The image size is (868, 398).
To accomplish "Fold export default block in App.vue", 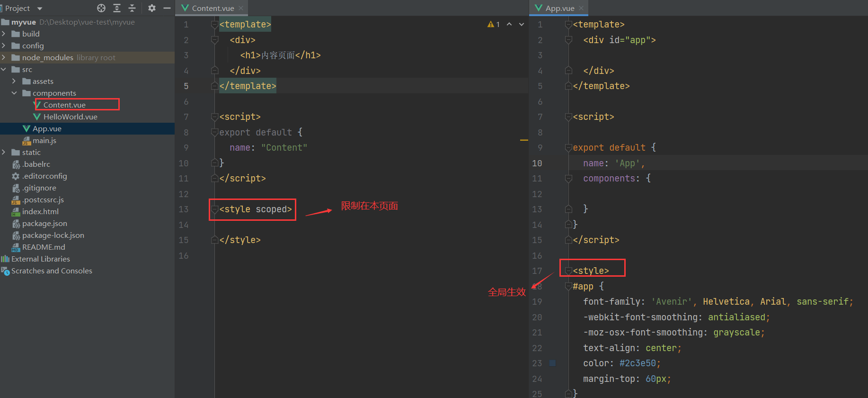I will (x=568, y=148).
